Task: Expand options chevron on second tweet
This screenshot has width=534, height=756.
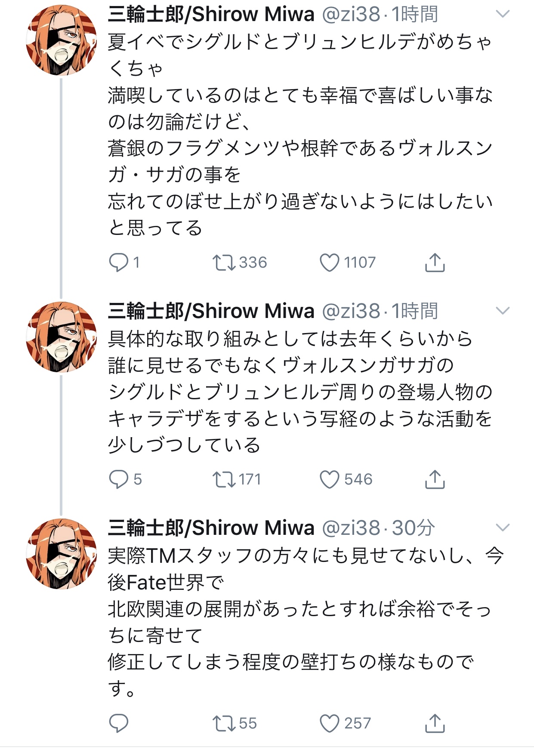Action: [x=503, y=311]
